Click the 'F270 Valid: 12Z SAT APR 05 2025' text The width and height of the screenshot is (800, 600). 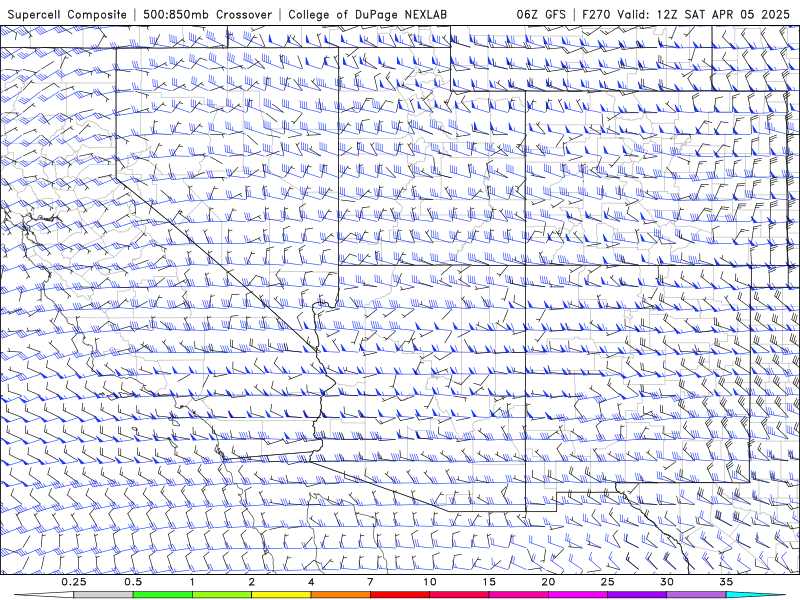click(x=686, y=14)
